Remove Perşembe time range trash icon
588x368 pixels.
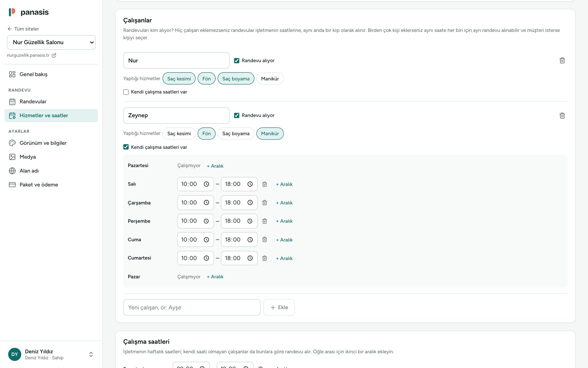click(265, 221)
